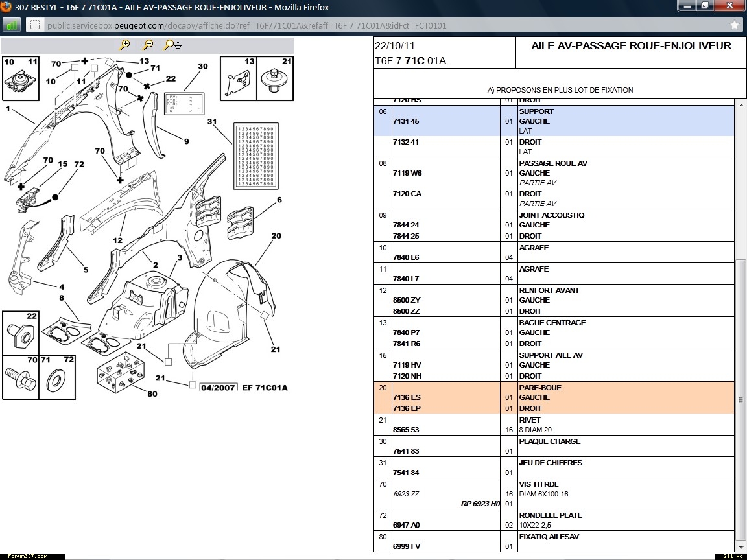This screenshot has width=747, height=560.
Task: Click the parts list scroll down arrow
Action: click(741, 546)
